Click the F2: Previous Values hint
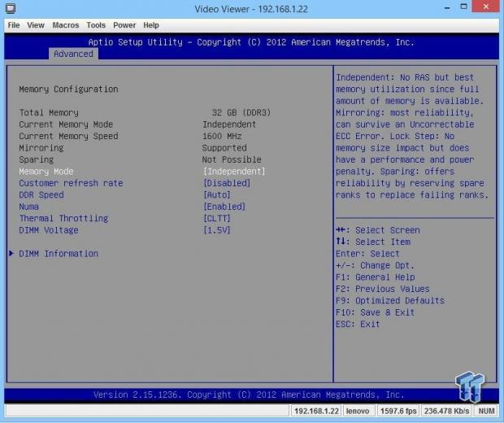Viewport: 504px width, 423px height. click(383, 289)
